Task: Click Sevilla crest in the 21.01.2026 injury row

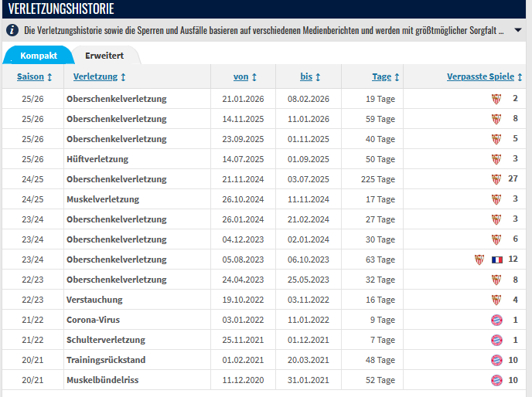Action: click(496, 99)
